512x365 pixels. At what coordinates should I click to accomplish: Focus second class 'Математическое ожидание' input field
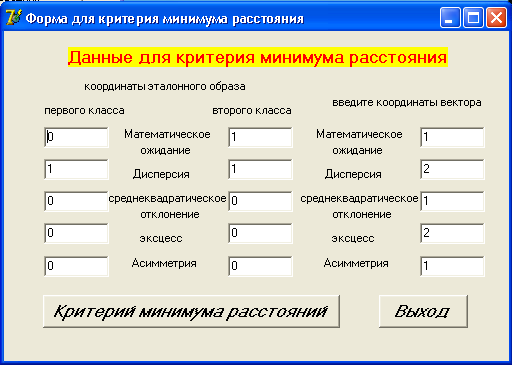[x=260, y=137]
